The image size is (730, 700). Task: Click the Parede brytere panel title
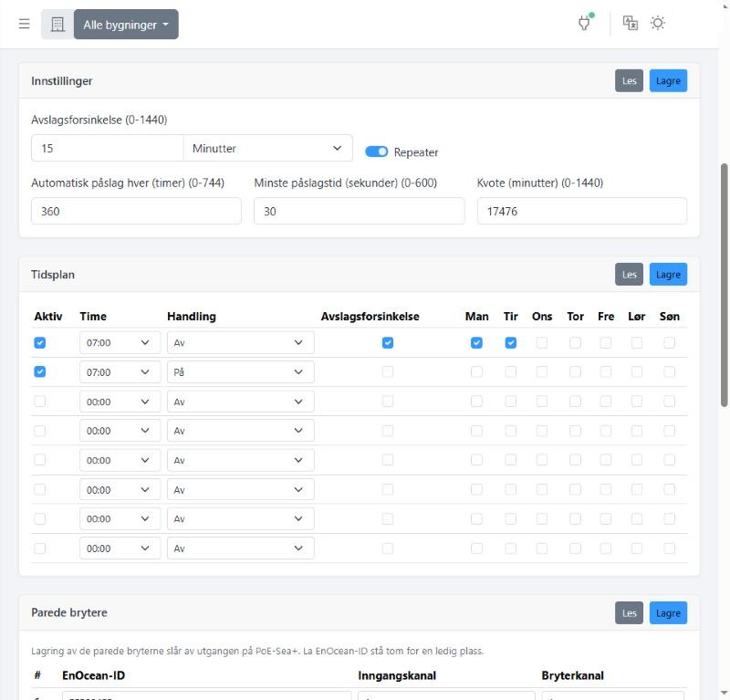[x=69, y=612]
